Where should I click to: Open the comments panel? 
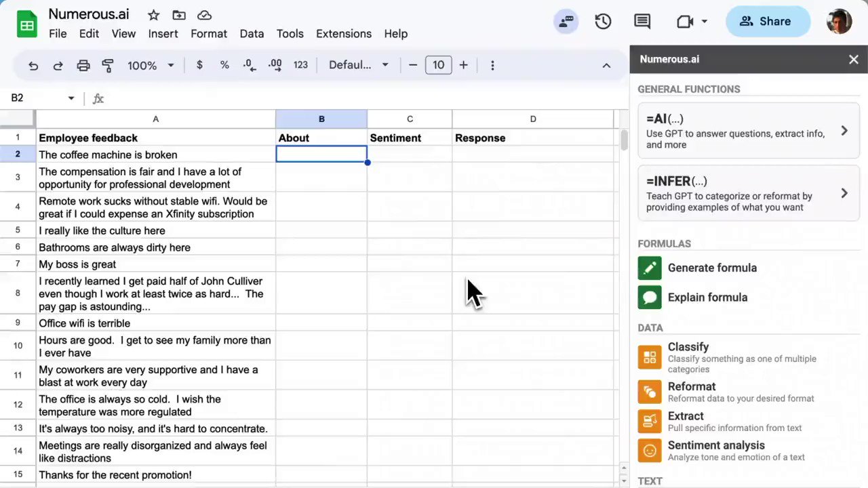click(642, 21)
